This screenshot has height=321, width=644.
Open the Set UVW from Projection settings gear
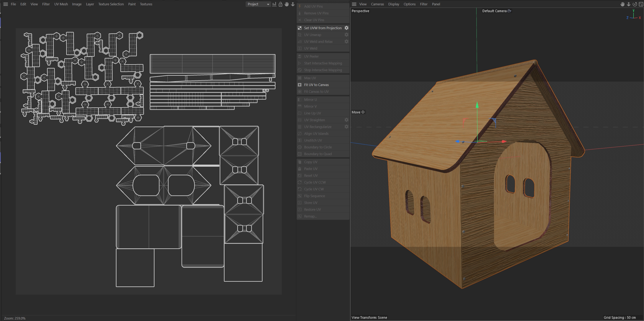point(347,28)
